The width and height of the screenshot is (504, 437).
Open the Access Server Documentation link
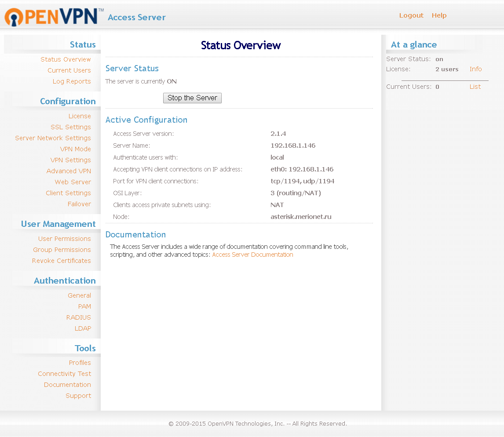coord(252,255)
